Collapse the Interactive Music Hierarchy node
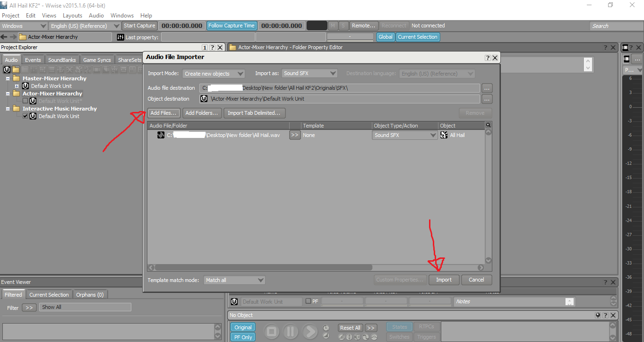The height and width of the screenshot is (342, 644). 8,109
